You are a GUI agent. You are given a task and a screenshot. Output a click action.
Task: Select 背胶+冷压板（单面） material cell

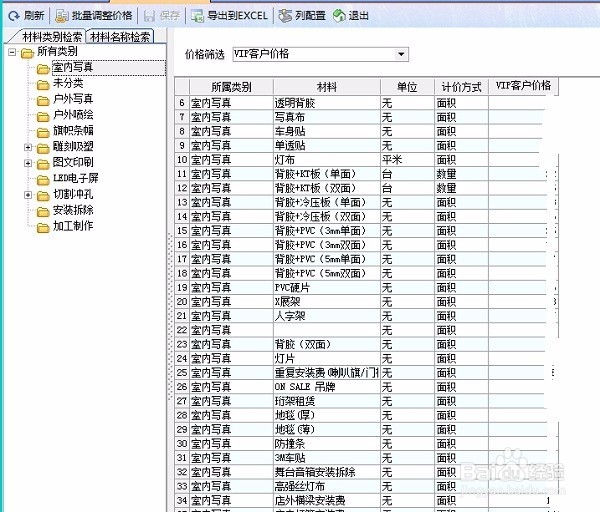(327, 202)
